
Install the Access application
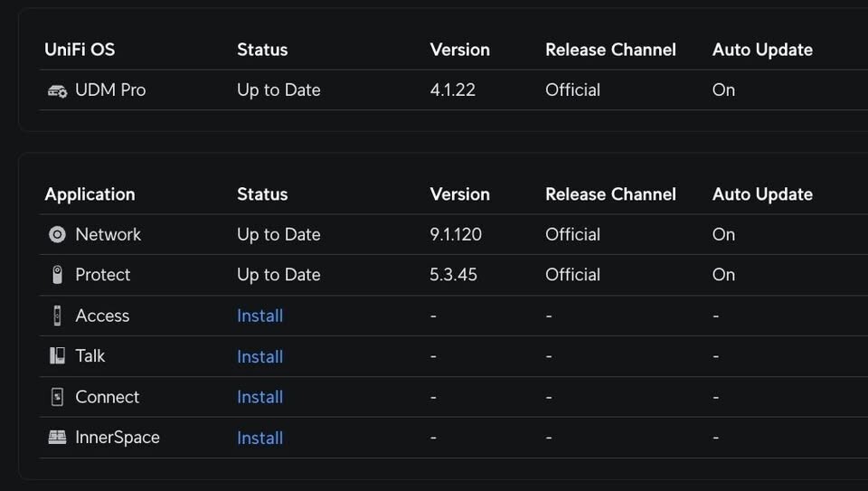pyautogui.click(x=259, y=316)
